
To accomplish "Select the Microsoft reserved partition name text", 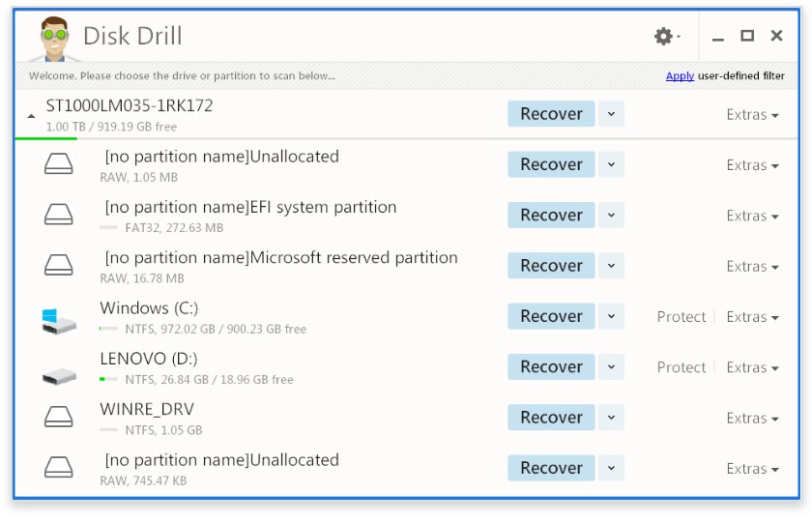I will coord(281,258).
